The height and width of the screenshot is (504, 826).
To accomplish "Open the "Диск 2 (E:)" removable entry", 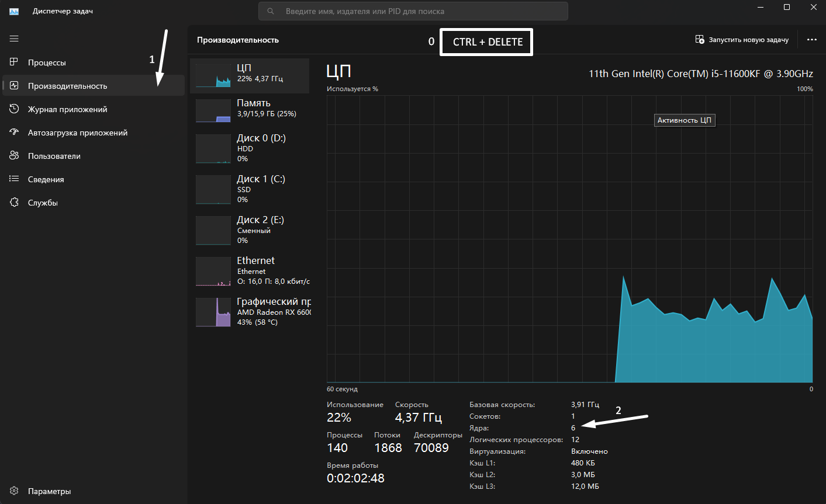I will tap(250, 230).
